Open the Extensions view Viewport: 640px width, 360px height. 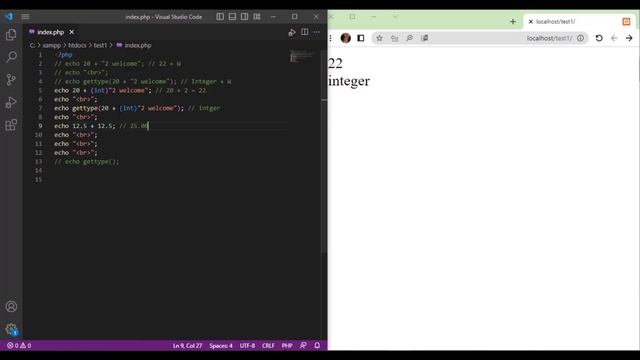tap(11, 125)
